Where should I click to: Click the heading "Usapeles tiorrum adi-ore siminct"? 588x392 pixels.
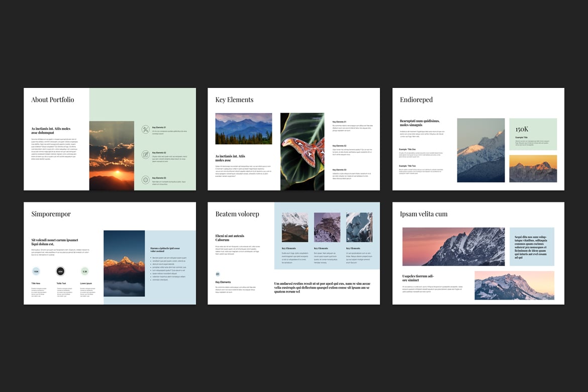pos(418,278)
